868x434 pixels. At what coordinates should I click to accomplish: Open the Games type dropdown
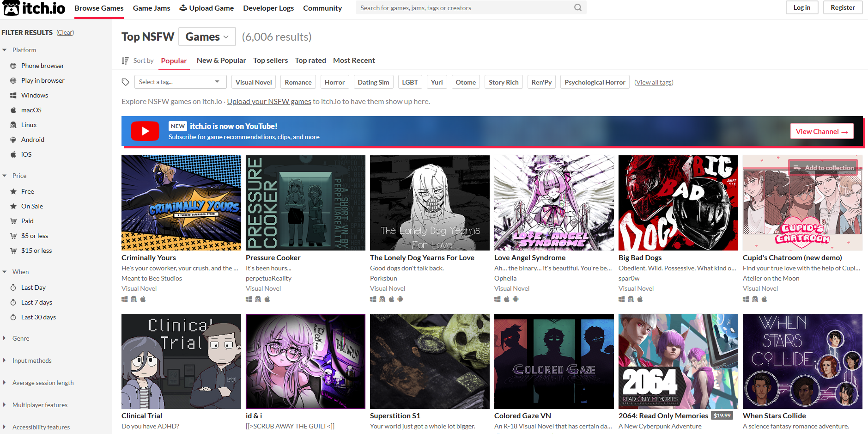point(207,37)
